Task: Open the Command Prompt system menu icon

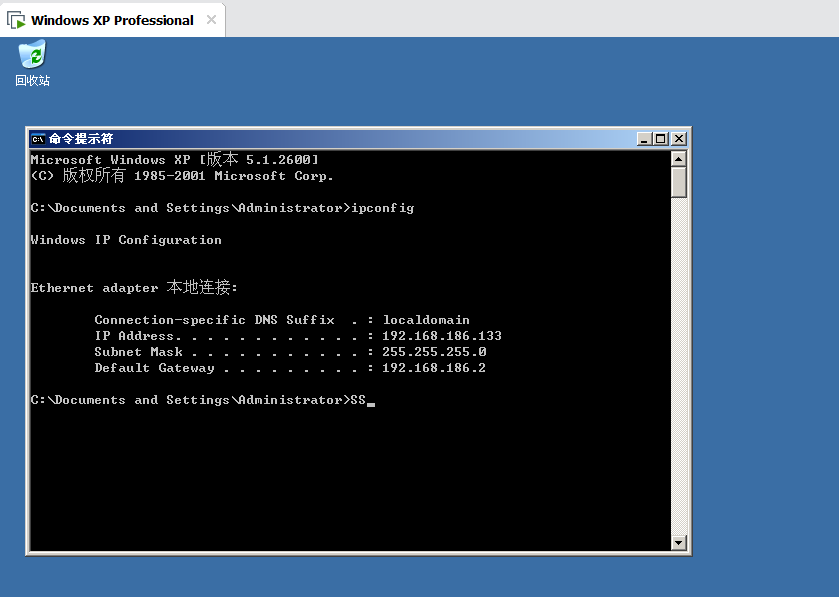Action: [38, 139]
